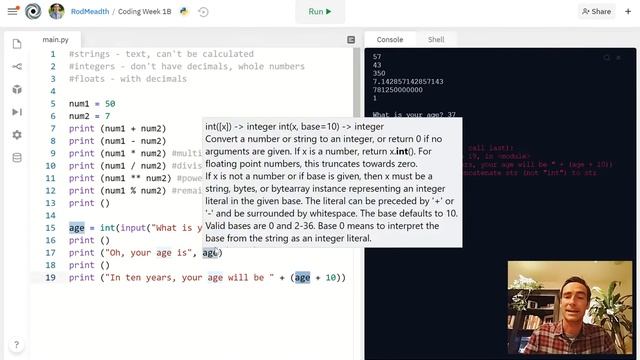
Task: Click the Coding Week 1B project name
Action: [x=144, y=11]
